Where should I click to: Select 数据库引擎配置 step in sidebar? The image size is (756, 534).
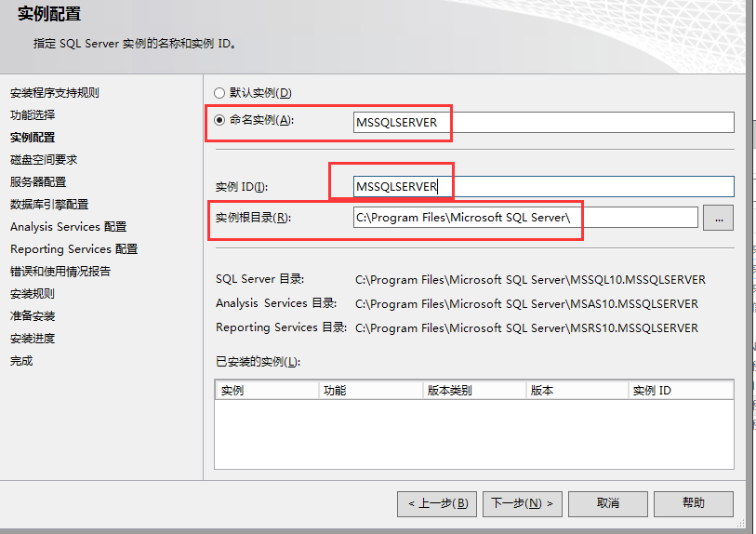tap(49, 205)
